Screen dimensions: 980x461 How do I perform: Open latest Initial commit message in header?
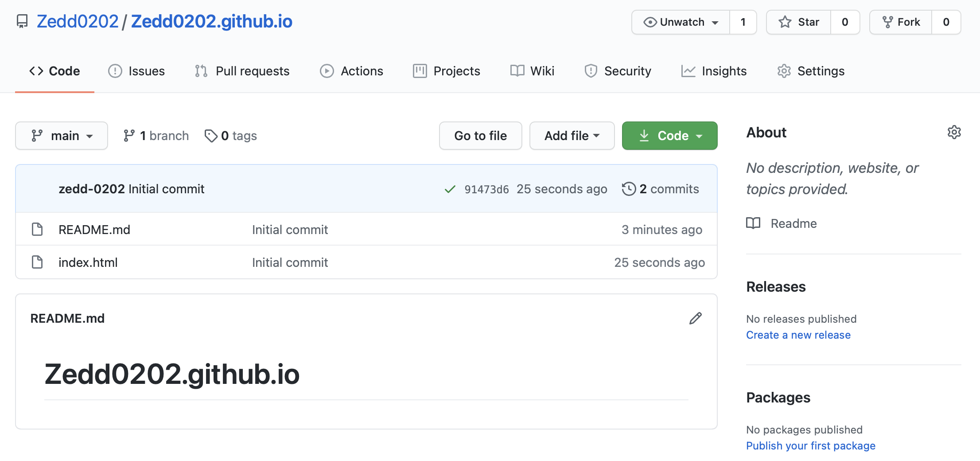coord(167,189)
